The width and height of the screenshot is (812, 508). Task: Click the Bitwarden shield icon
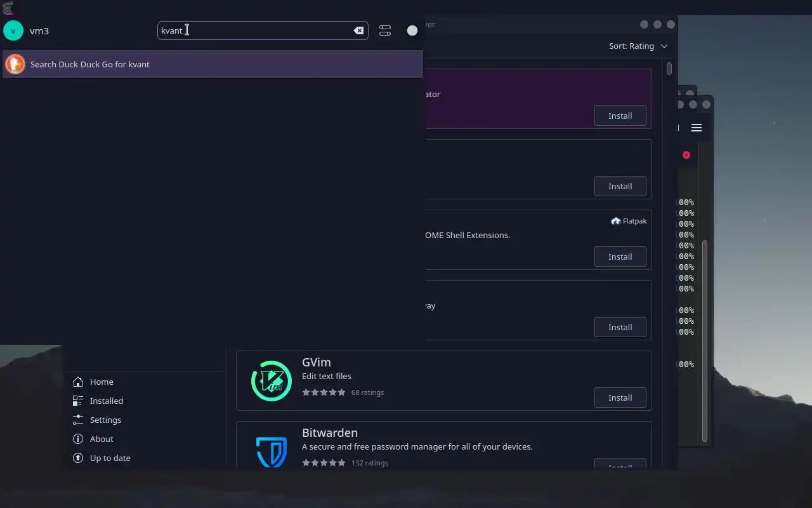pyautogui.click(x=272, y=451)
